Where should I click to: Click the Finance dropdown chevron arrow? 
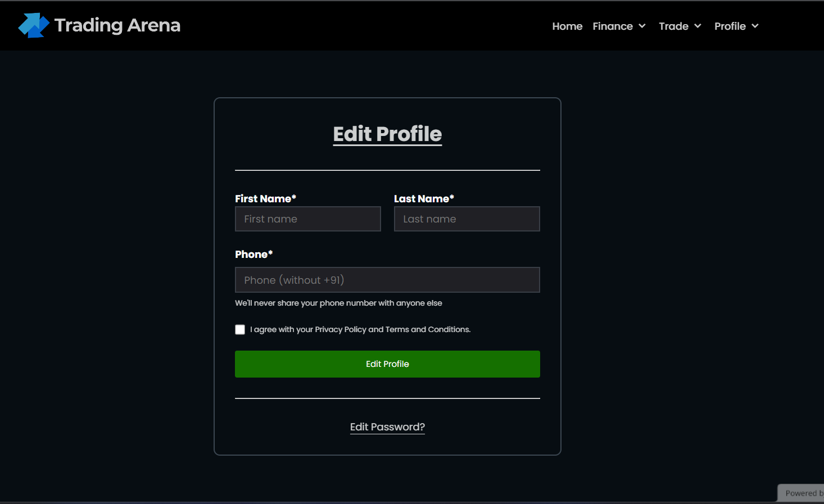[x=642, y=26]
